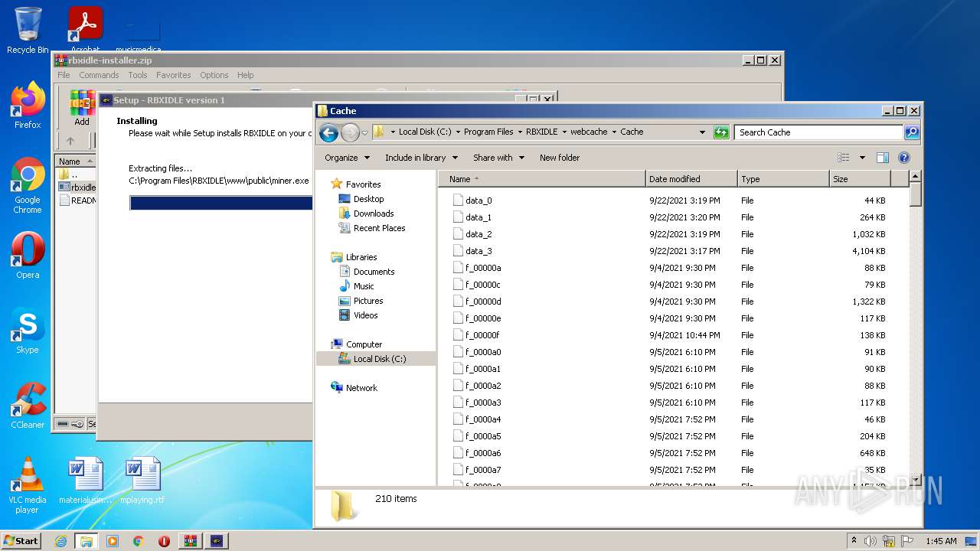Sort by the Name column header

543,179
